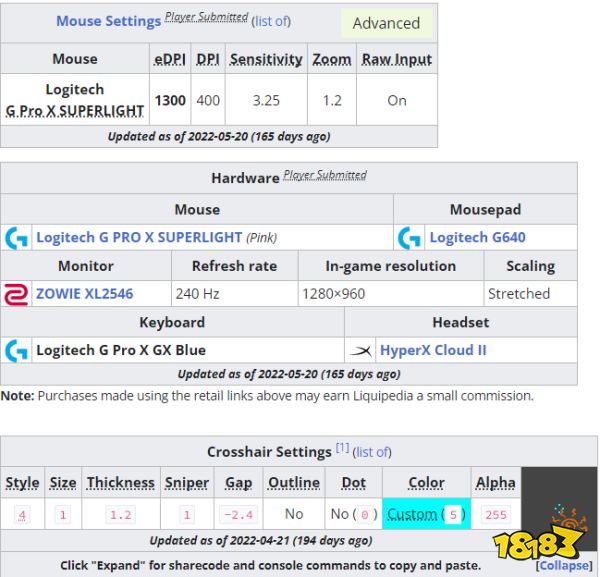Collapse the crosshair settings section
This screenshot has width=600, height=577.
coord(564,565)
